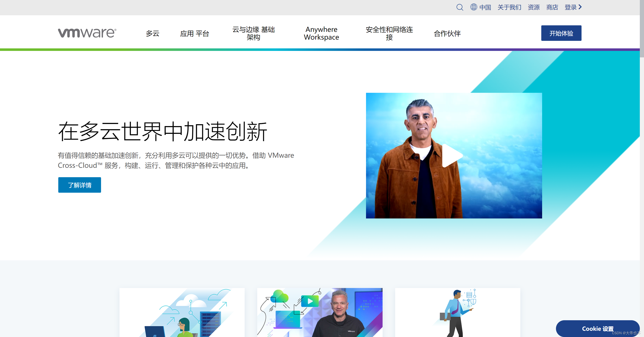644x337 pixels.
Task: Click the 在多云世界中加速创新 heading
Action: click(x=162, y=131)
